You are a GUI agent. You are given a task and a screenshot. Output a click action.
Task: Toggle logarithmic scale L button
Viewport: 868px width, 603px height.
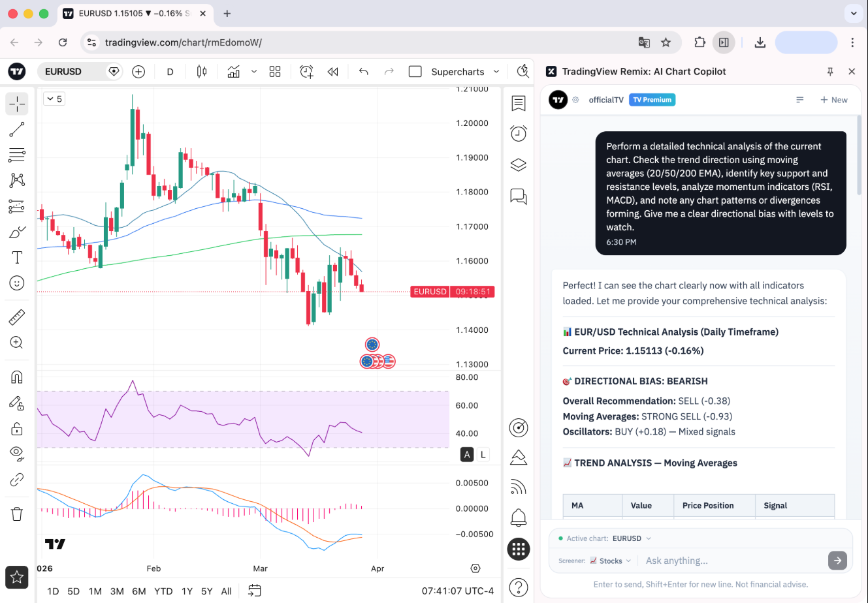coord(483,455)
